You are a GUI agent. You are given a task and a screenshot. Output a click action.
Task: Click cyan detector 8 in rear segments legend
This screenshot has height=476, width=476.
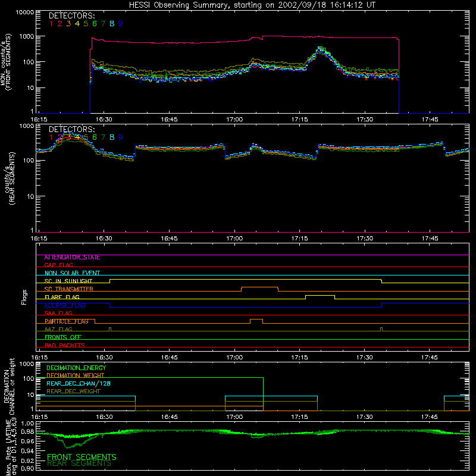coord(112,137)
